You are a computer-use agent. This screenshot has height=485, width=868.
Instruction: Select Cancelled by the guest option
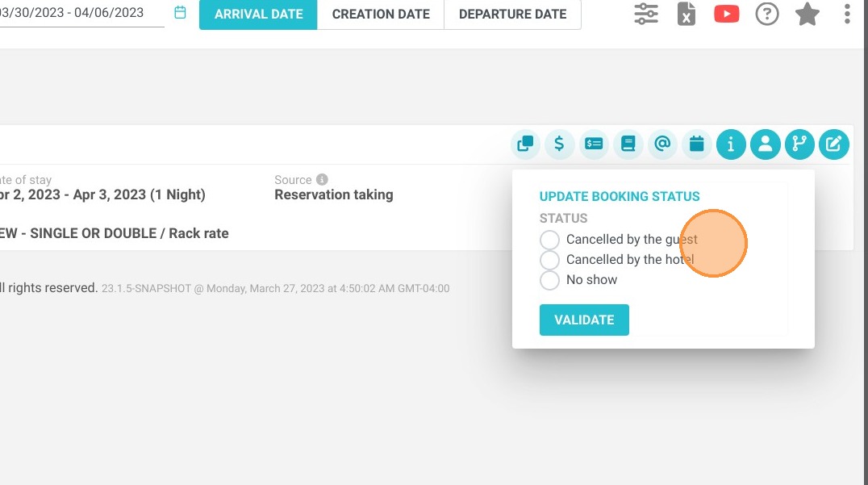click(x=549, y=240)
